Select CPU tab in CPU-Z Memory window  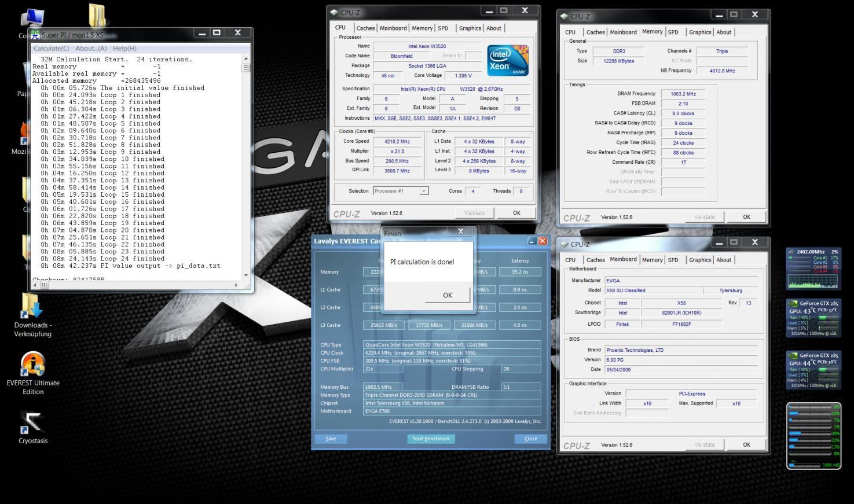[570, 32]
